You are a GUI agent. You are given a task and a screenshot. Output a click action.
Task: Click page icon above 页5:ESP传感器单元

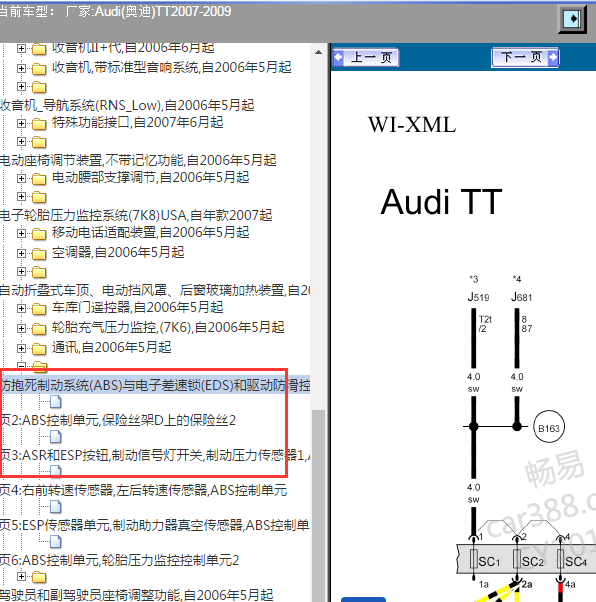(56, 507)
